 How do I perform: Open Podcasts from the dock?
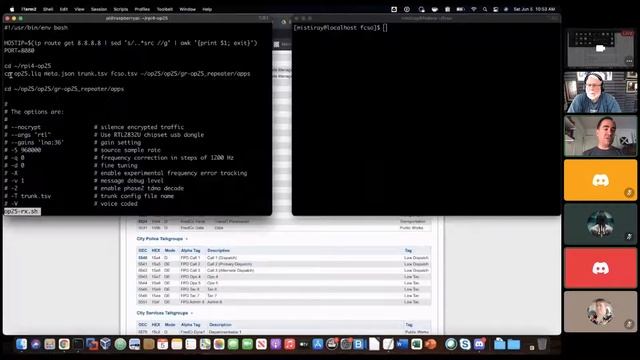click(x=276, y=344)
